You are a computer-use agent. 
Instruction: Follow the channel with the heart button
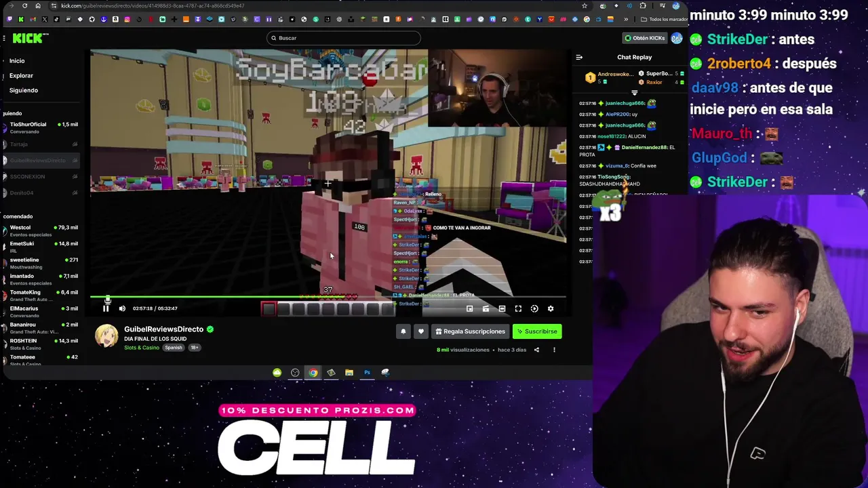pos(421,331)
